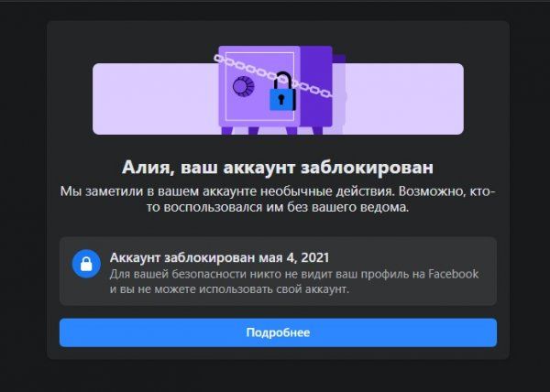Click the то воспользовался им без вашего line
The height and width of the screenshot is (392, 550).
pyautogui.click(x=278, y=207)
